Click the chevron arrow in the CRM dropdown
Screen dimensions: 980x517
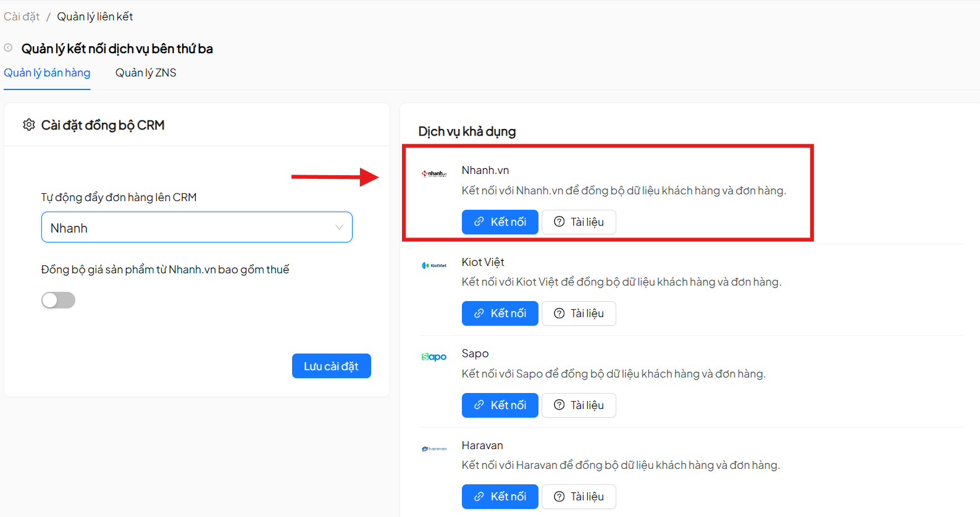pos(339,228)
